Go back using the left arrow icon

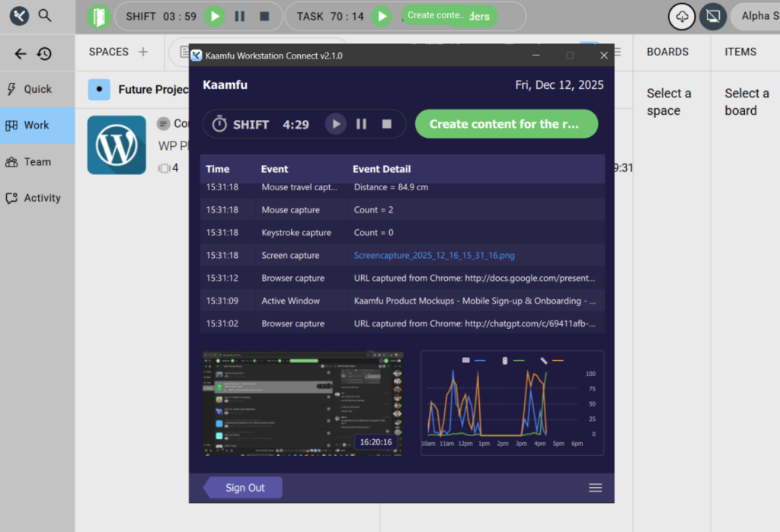coord(21,53)
